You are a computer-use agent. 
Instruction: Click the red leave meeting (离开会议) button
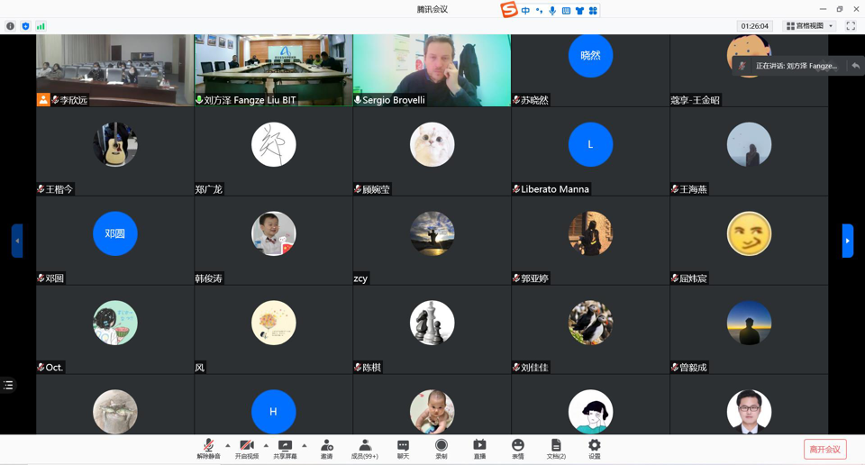tap(825, 449)
